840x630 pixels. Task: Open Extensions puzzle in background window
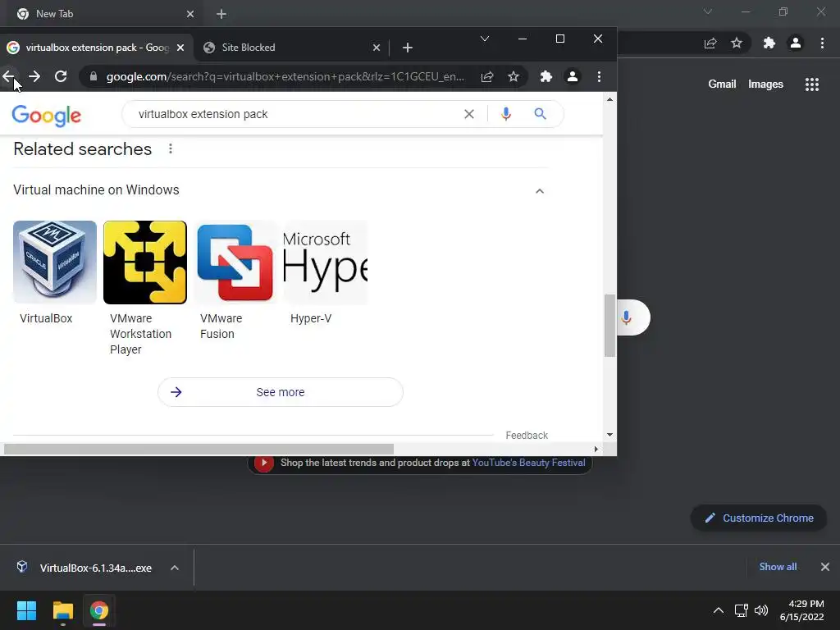tap(769, 43)
